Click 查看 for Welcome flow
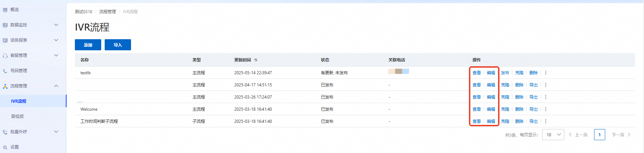This screenshot has width=644, height=153. click(x=477, y=109)
